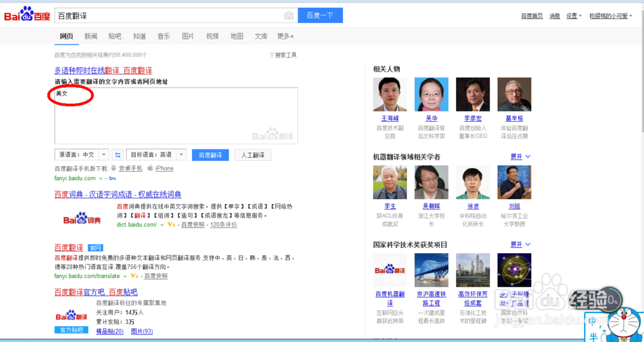Open 百度机器翻译 project link
The width and height of the screenshot is (644, 342).
click(x=390, y=298)
